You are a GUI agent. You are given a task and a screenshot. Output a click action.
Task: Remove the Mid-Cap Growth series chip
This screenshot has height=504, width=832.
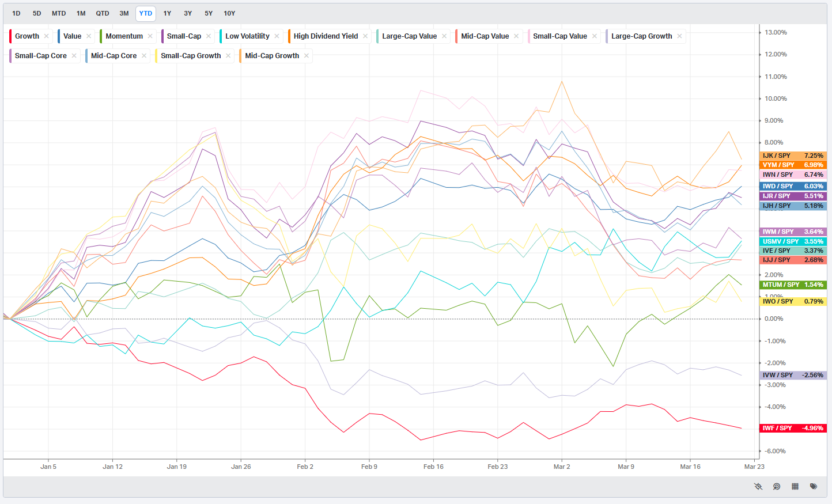coord(307,56)
